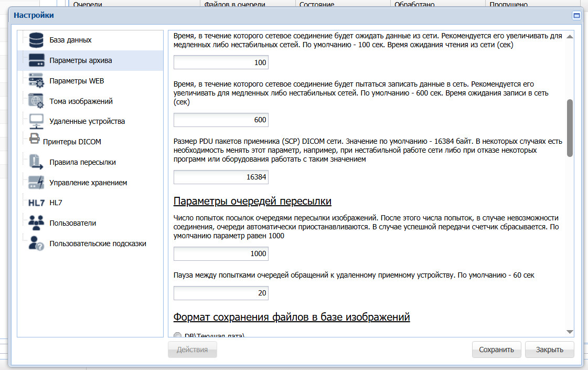Focus the network read timeout field showing 100
Screen dimensions: 588x370
221,62
